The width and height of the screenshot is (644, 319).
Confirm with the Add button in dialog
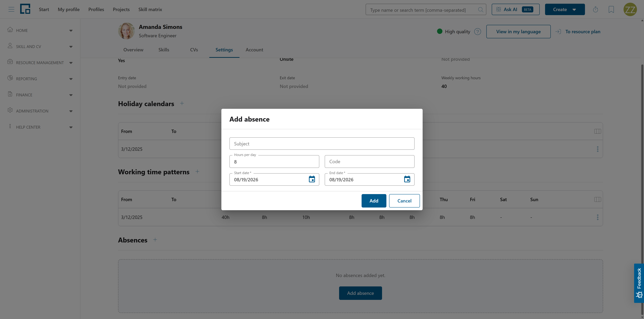[374, 201]
